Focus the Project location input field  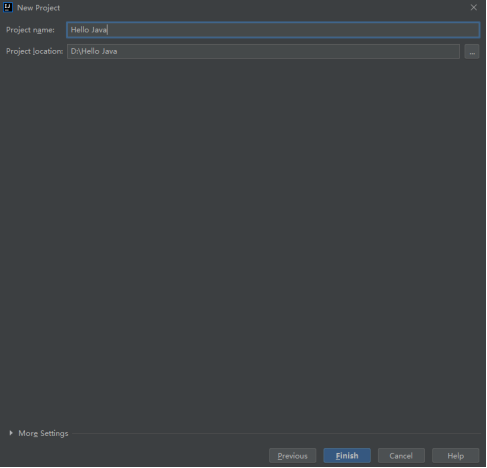coord(263,52)
